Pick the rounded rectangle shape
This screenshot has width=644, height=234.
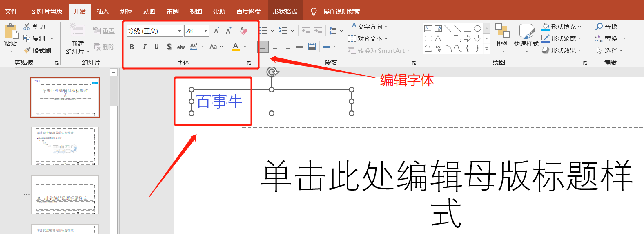click(x=428, y=38)
